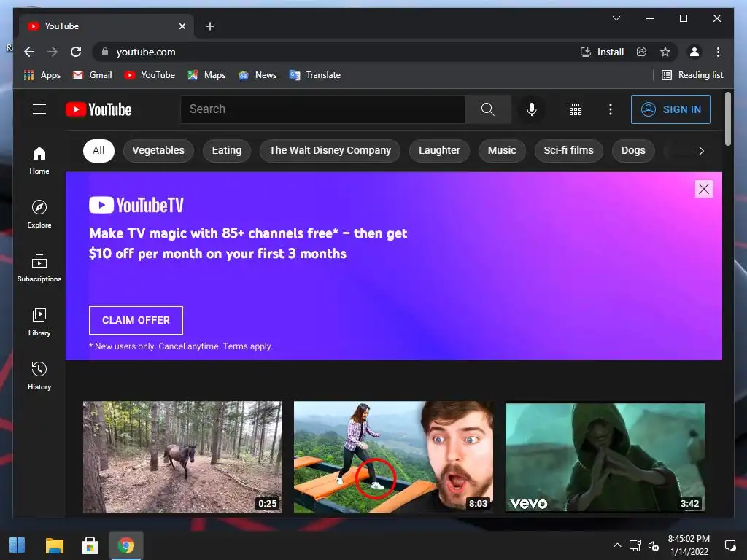Open YouTube bookmark in bookmarks bar
Image resolution: width=747 pixels, height=560 pixels.
tap(149, 75)
